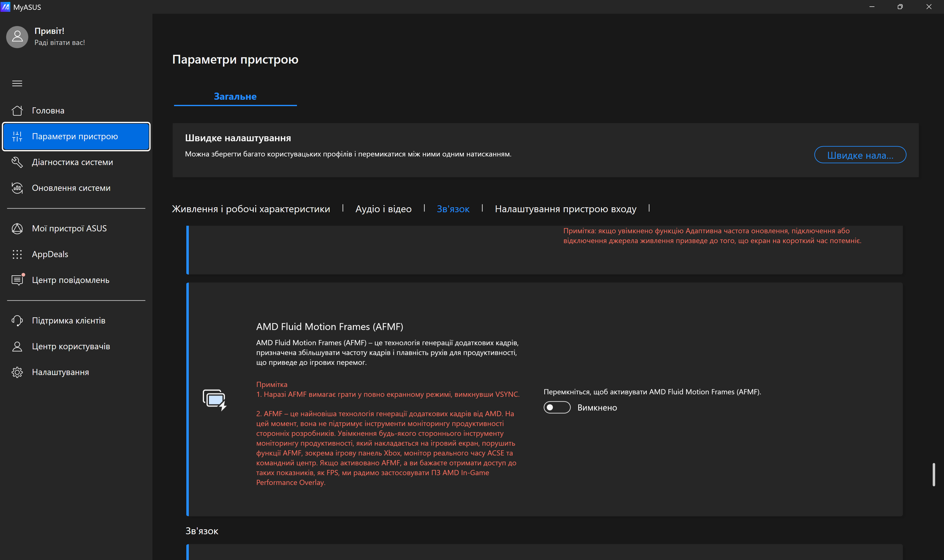
Task: Click the Центр користувачів person icon
Action: point(17,346)
